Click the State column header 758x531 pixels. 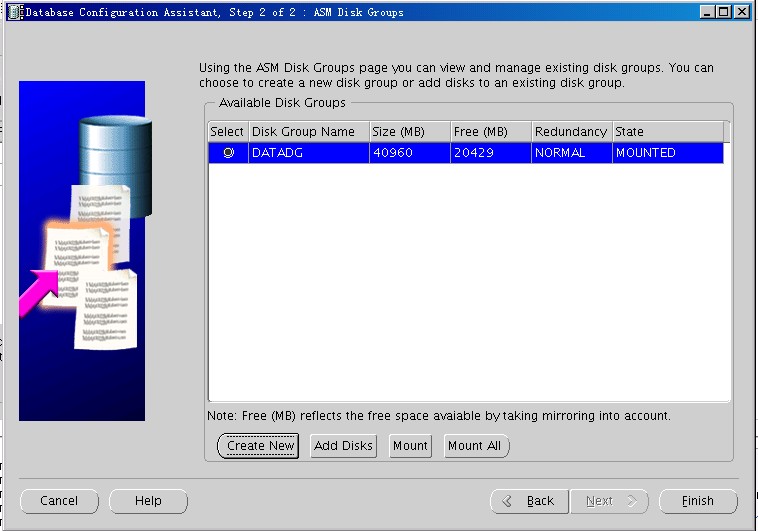pos(669,132)
